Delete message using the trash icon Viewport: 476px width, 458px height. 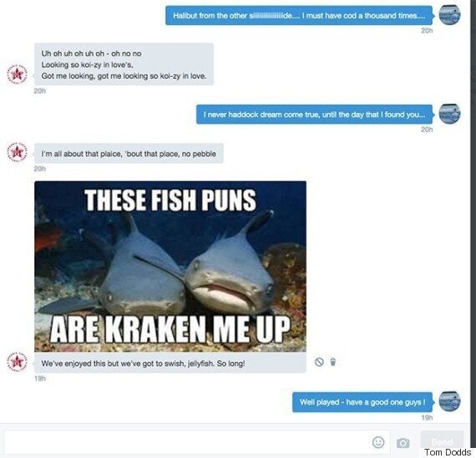click(x=333, y=362)
